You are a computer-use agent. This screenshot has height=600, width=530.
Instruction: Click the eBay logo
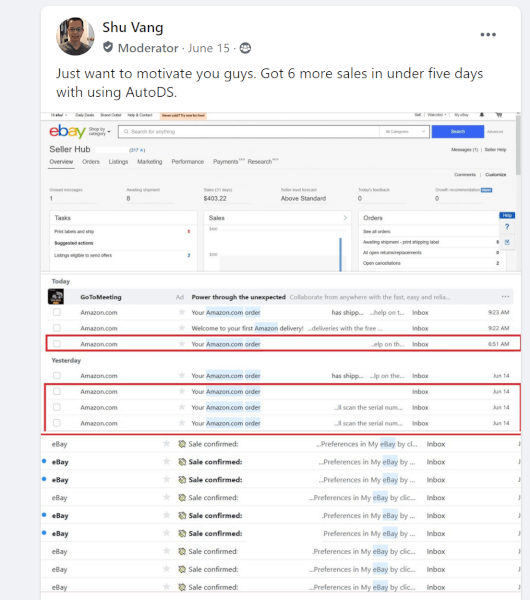[67, 131]
